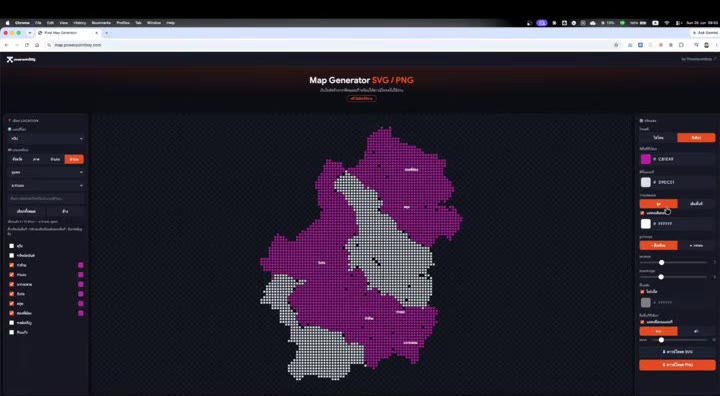Viewport: 720px width, 396px height.
Task: Select the leftmost level tab in location panel
Action: tap(17, 159)
